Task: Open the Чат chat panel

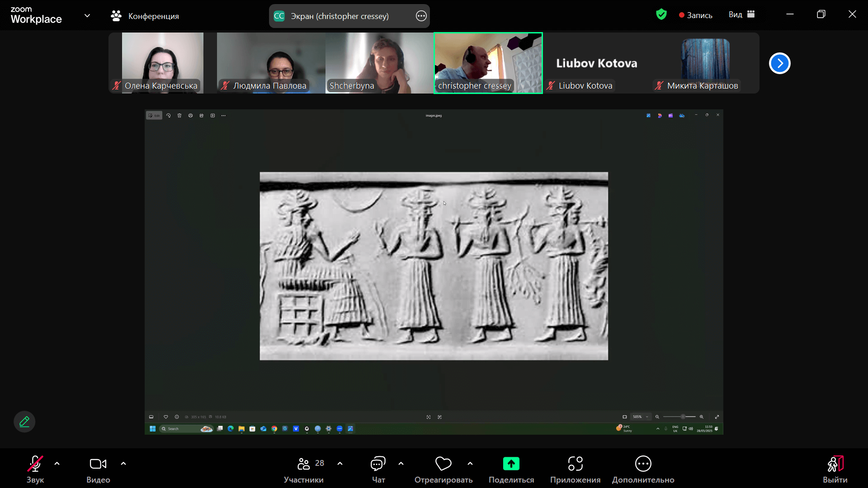Action: (378, 469)
